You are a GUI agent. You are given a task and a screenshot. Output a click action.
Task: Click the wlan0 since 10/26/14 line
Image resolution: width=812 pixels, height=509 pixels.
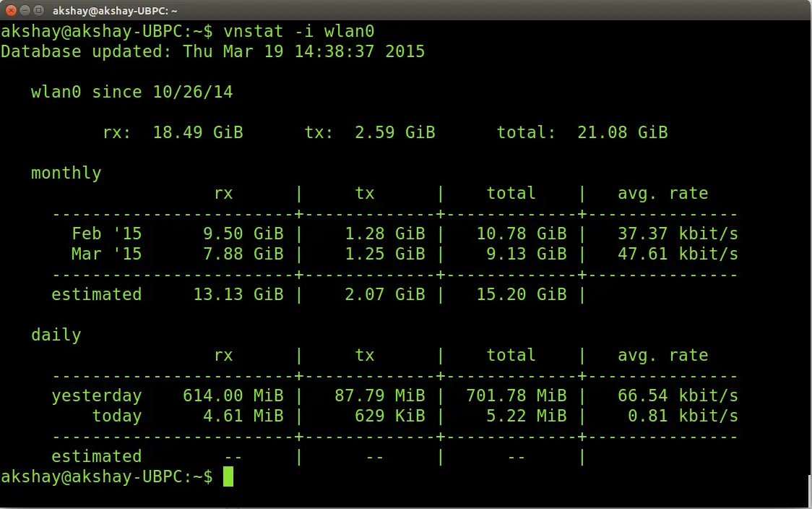tap(132, 92)
